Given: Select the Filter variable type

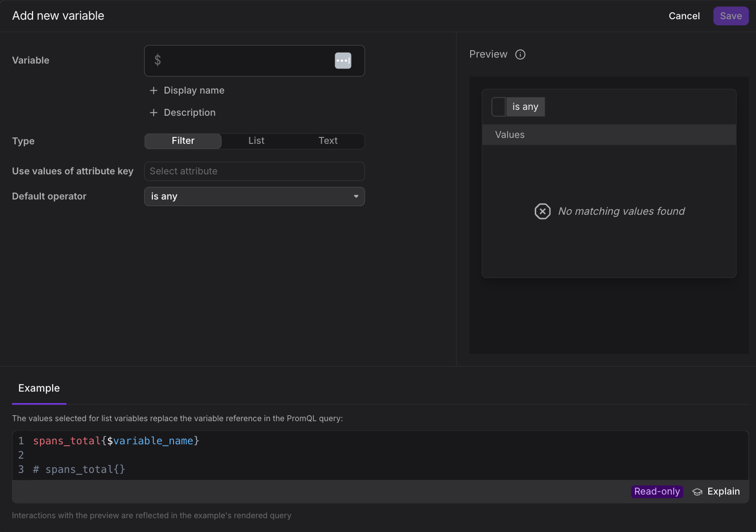Looking at the screenshot, I should click(183, 141).
